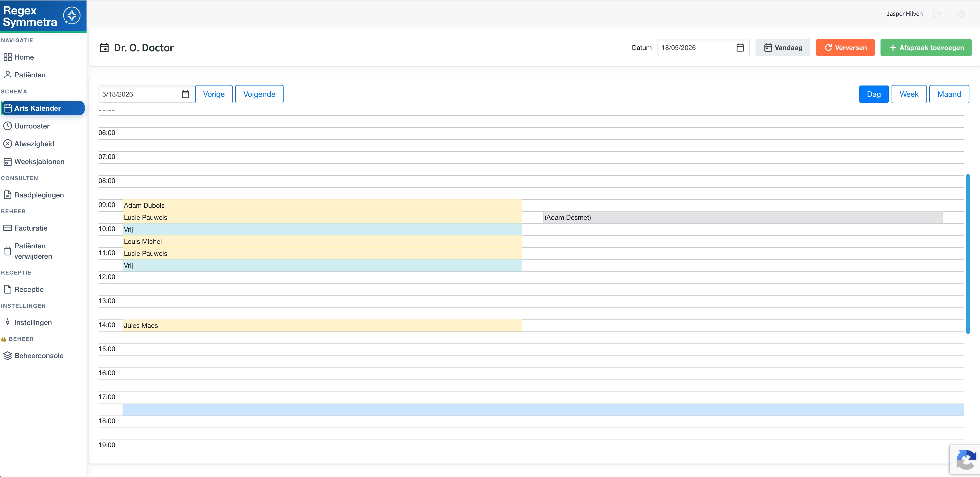Open Jules Maes appointment at 14:00
Screen dimensions: 980x477
[x=322, y=326]
